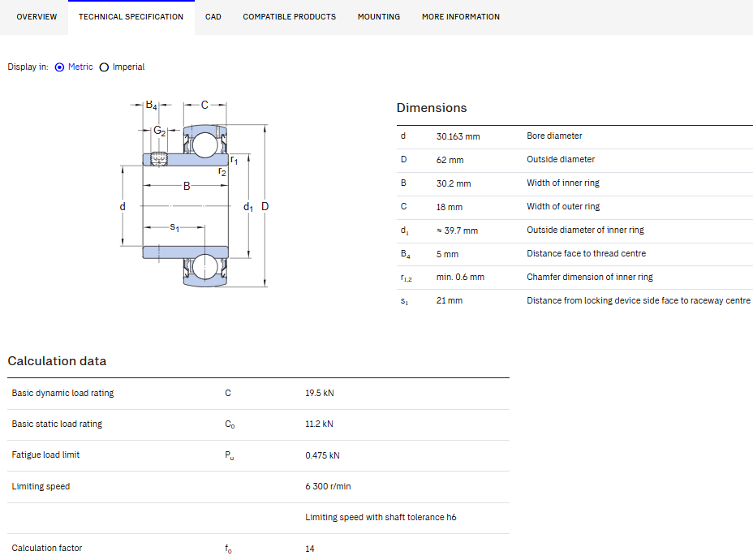Click the s1 value 21 mm

pyautogui.click(x=449, y=300)
